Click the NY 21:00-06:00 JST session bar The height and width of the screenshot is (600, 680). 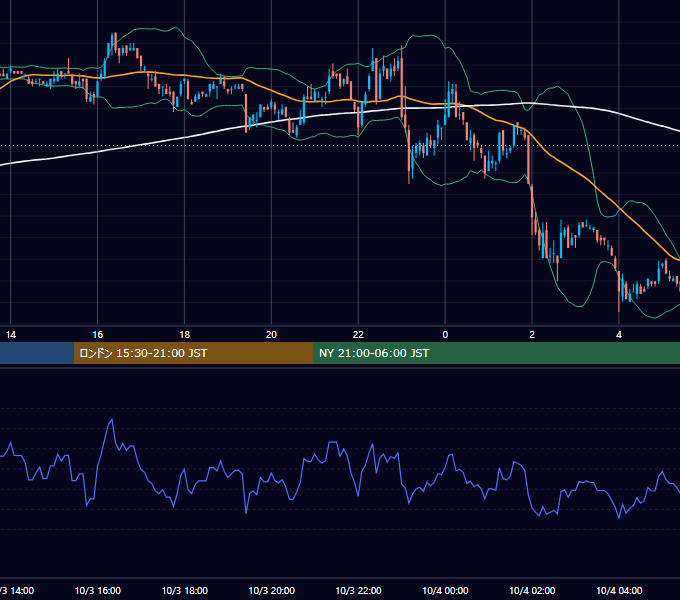[497, 353]
